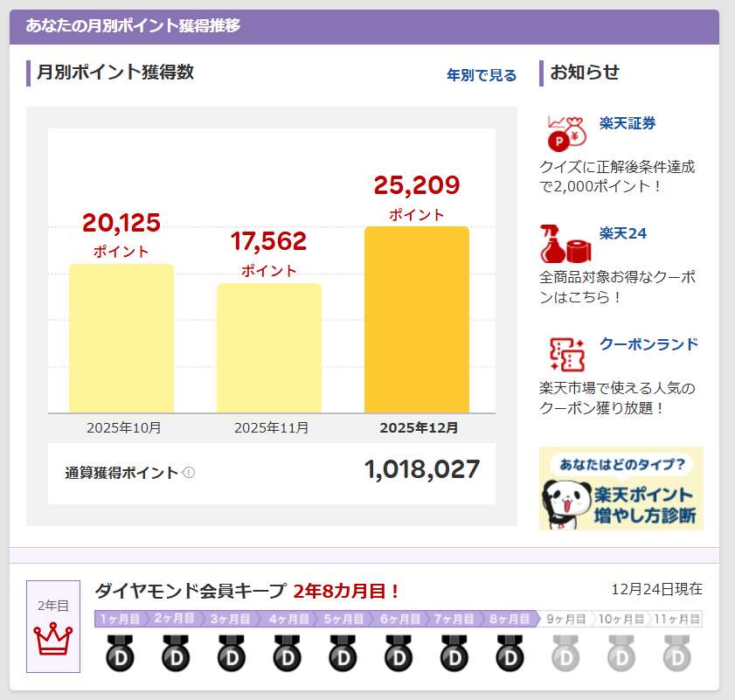
Task: Click the diamond medal under 6ヶ月目
Action: pyautogui.click(x=399, y=653)
